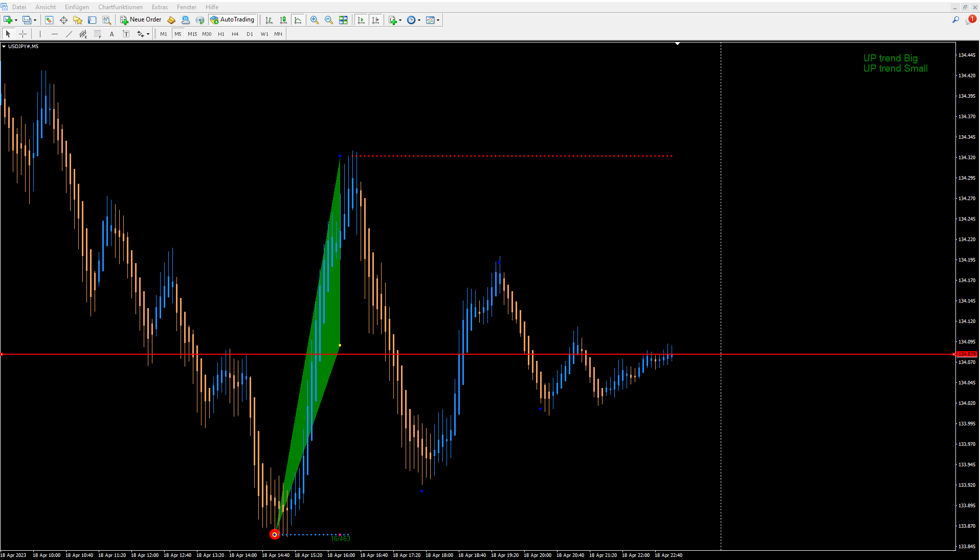Select the Fibonacci Retracement tool
Image resolution: width=980 pixels, height=560 pixels.
point(98,34)
